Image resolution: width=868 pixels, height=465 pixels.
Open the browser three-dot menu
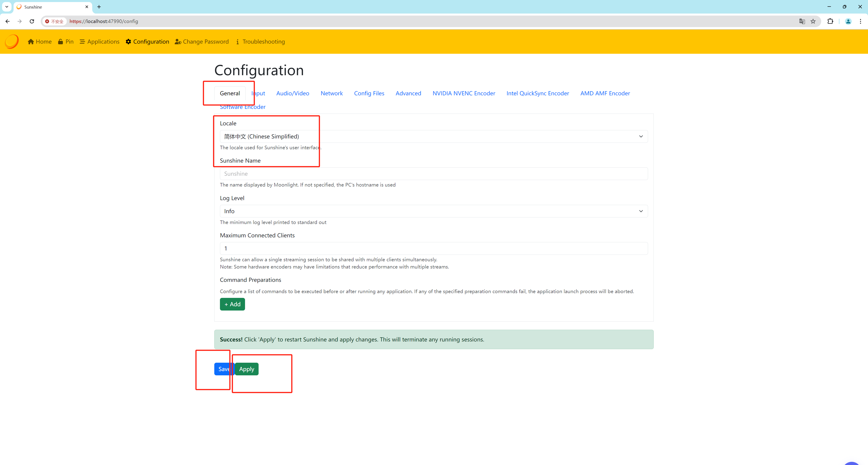pos(860,21)
